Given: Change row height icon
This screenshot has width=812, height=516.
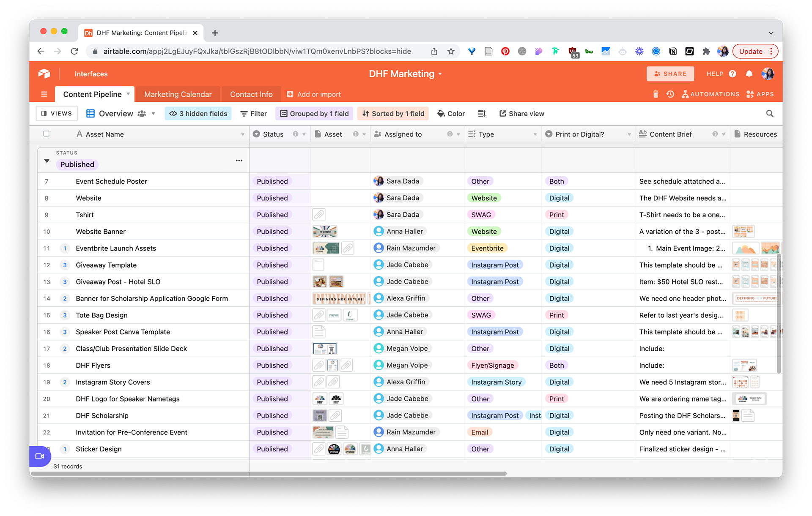Looking at the screenshot, I should [482, 114].
